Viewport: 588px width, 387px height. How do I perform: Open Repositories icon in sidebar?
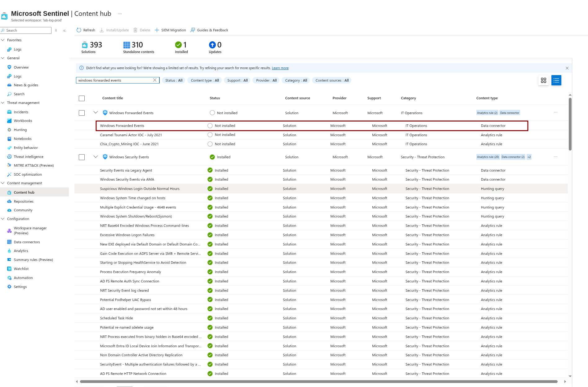[9, 201]
